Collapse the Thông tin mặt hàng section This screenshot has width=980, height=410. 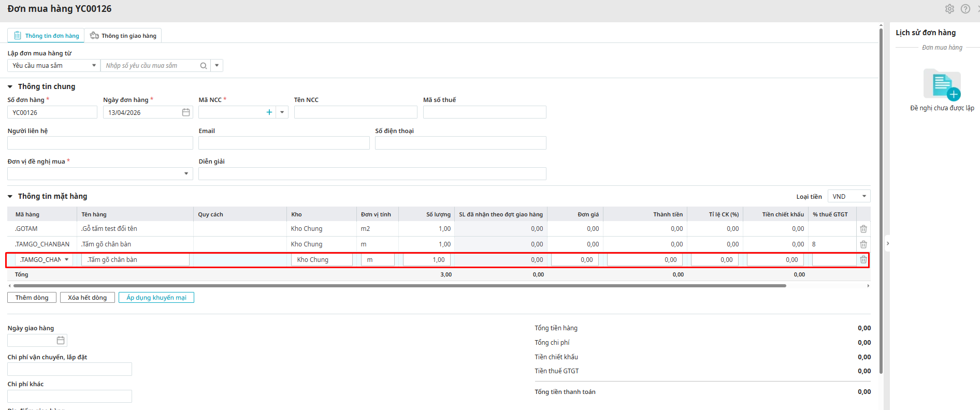[x=10, y=197]
